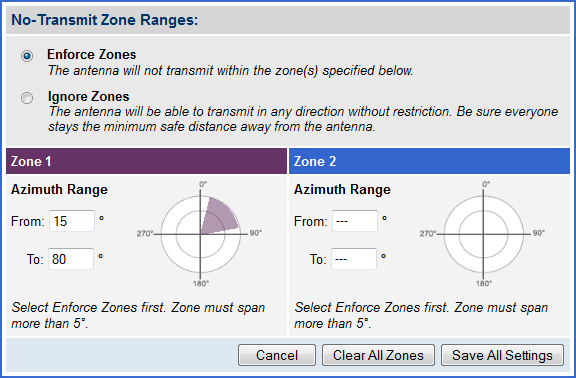576x378 pixels.
Task: Select the Ignore Zones radio button
Action: tap(27, 98)
